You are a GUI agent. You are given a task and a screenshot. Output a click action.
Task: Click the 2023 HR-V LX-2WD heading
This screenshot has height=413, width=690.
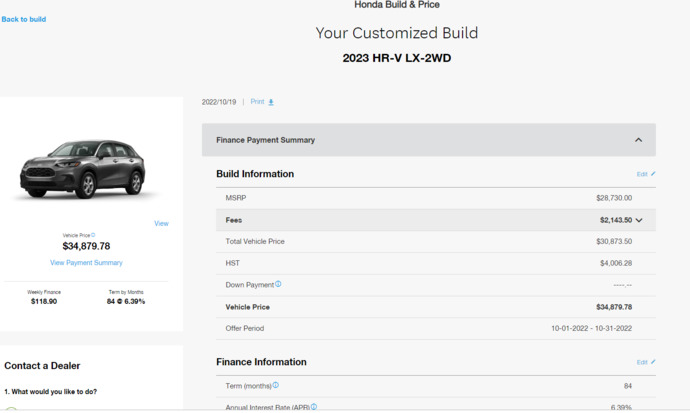point(397,58)
